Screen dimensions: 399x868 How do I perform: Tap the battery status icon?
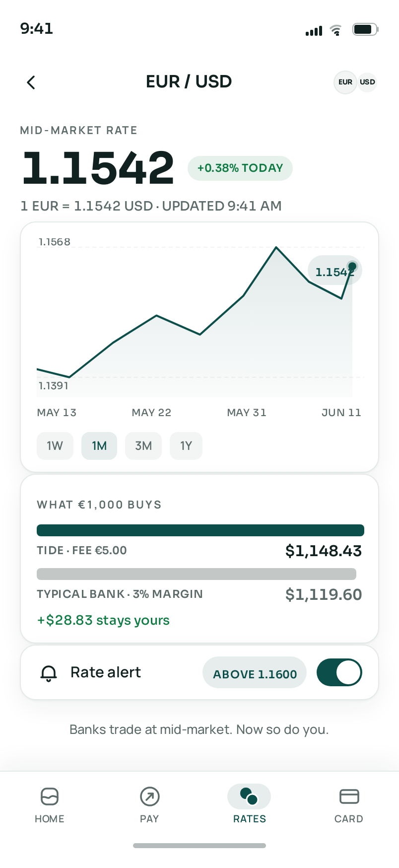tap(365, 30)
